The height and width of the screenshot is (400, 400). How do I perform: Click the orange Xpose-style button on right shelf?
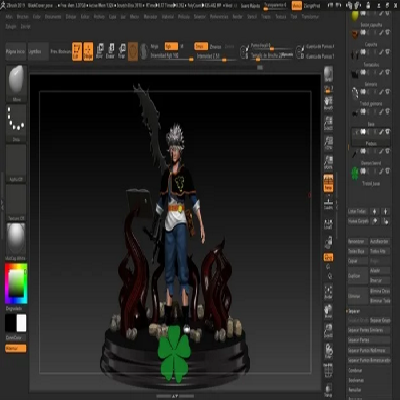click(328, 257)
